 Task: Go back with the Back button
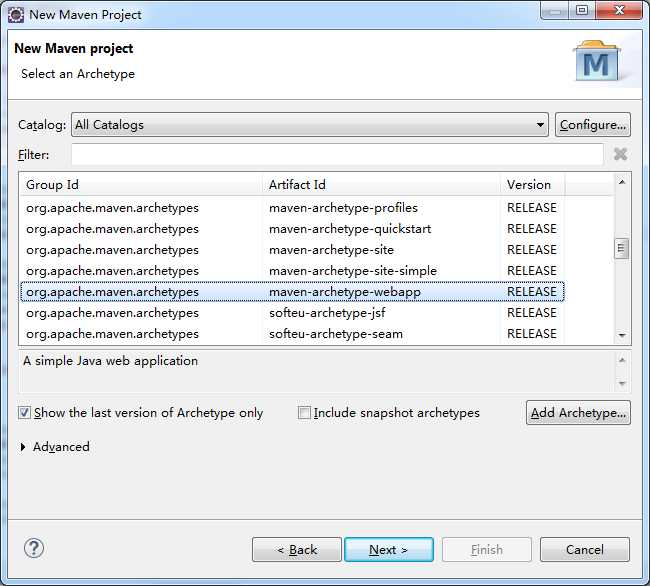(x=297, y=550)
